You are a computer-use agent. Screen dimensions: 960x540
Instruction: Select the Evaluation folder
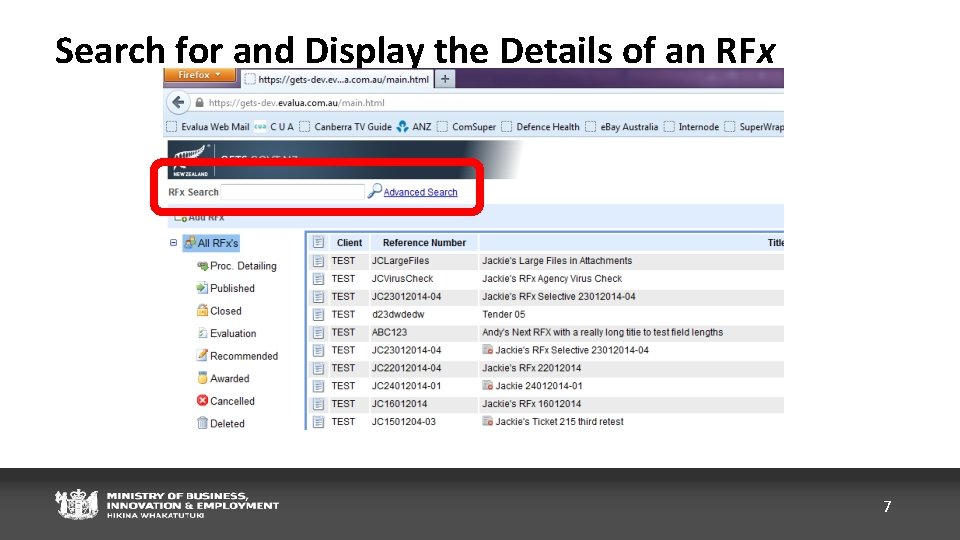pos(233,334)
